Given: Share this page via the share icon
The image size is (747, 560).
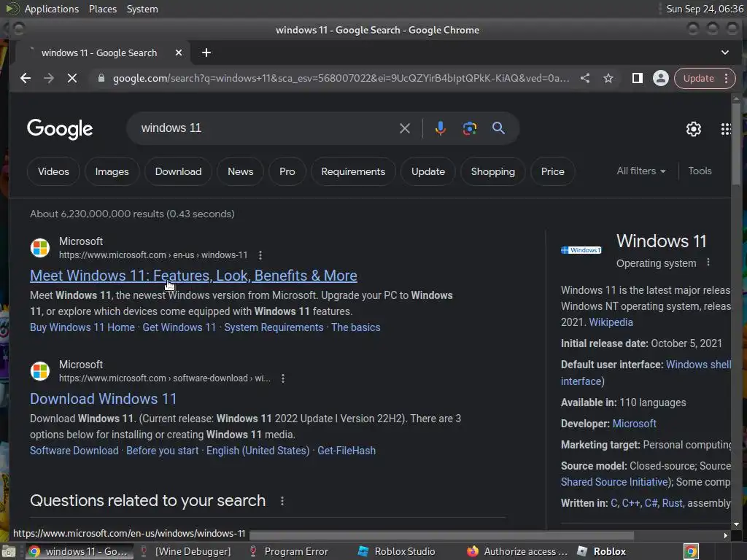Looking at the screenshot, I should coord(585,78).
